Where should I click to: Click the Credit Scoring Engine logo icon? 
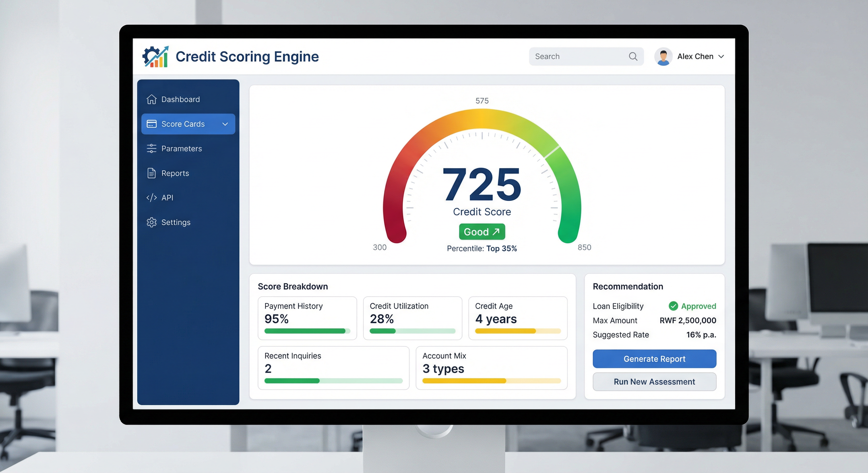pyautogui.click(x=156, y=57)
